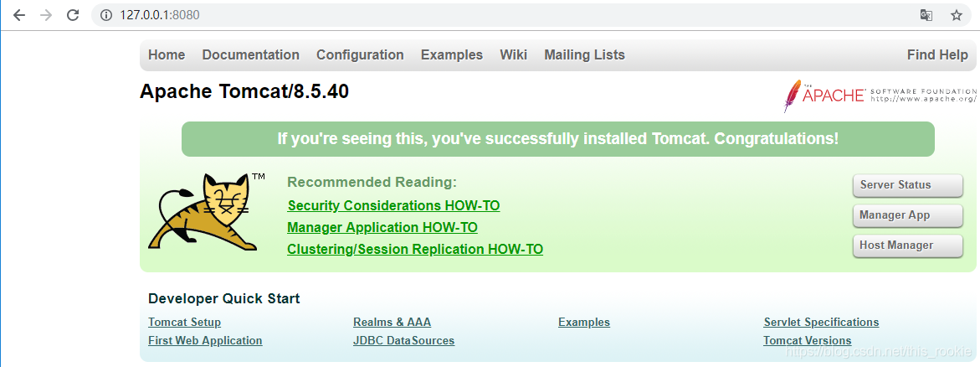Reload the page with refresh icon
Viewport: 980px width, 367px height.
click(x=73, y=15)
